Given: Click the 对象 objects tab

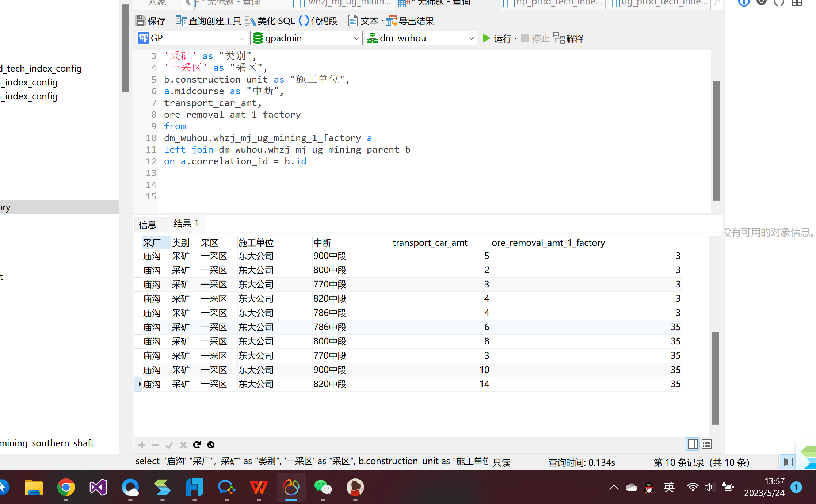Looking at the screenshot, I should [157, 3].
